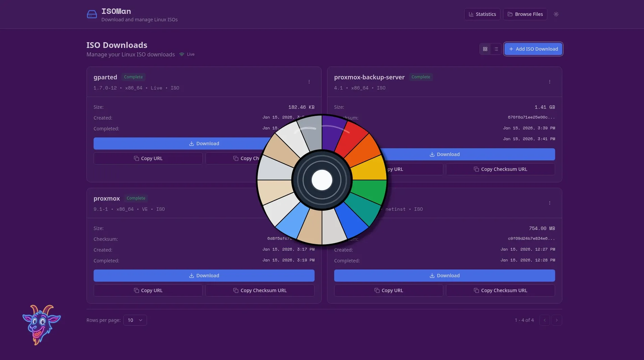Click the Live status wifi icon
This screenshot has height=360, width=644.
point(182,54)
